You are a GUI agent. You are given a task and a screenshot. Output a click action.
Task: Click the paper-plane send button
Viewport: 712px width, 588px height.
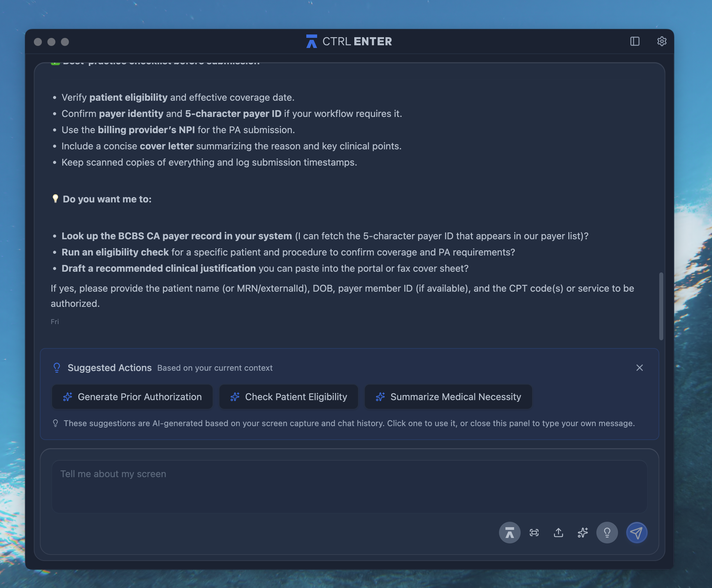tap(636, 533)
